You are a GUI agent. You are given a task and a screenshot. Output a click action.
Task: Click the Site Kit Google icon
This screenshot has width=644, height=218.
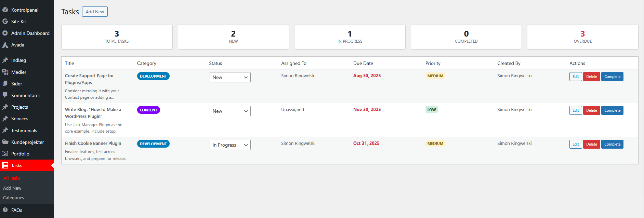tap(5, 21)
